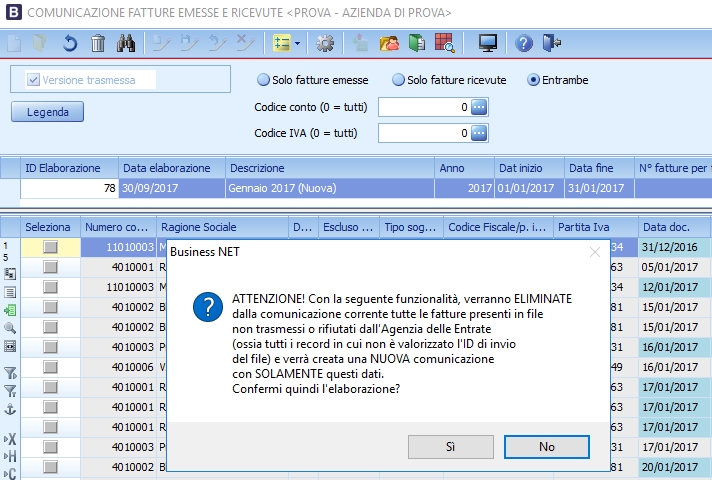Click the magnifying glass sidebar icon
Screen dimensions: 712x480
coord(10,328)
